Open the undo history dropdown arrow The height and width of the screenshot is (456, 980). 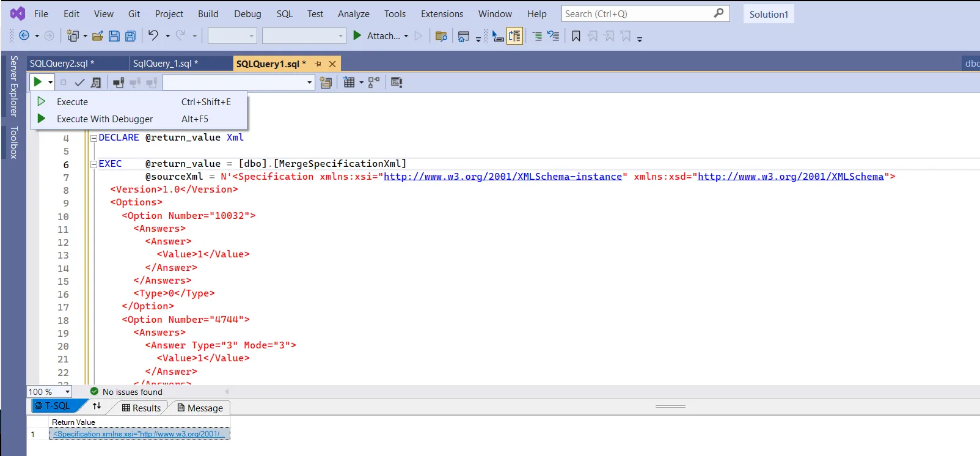(x=167, y=36)
